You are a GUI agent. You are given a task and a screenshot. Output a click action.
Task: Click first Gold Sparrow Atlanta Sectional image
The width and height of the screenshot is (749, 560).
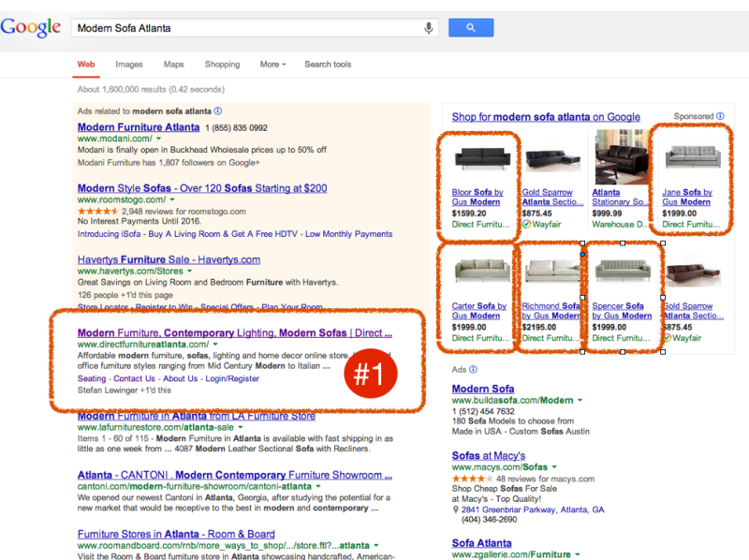coord(552,159)
